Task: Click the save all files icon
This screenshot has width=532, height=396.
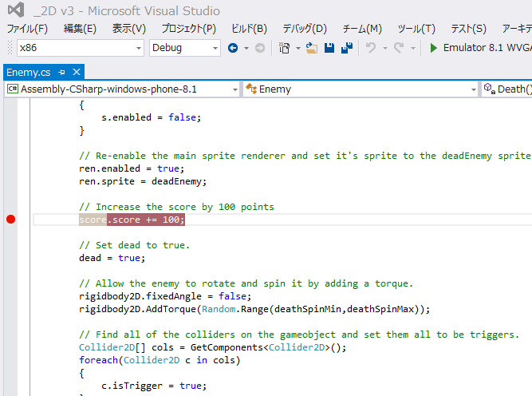Action: tap(347, 48)
